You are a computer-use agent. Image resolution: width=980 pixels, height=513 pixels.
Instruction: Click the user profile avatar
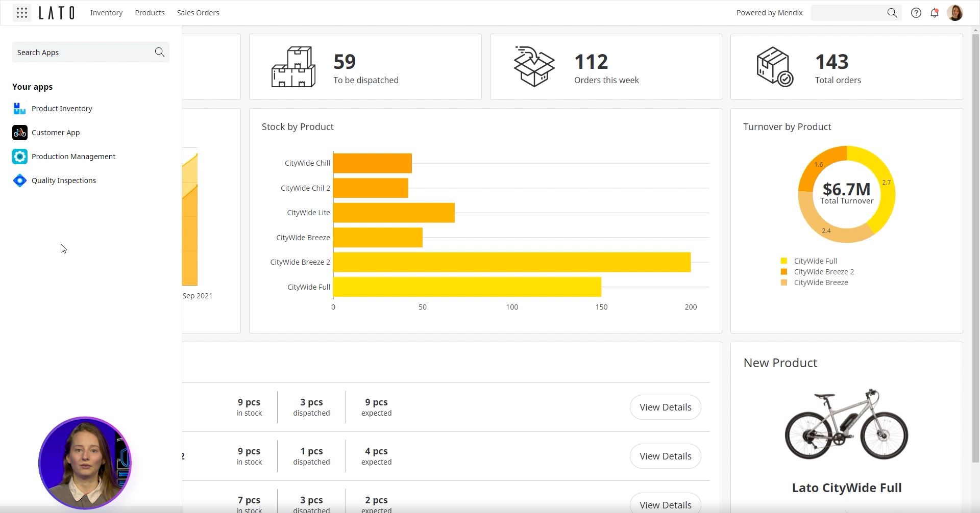(954, 13)
